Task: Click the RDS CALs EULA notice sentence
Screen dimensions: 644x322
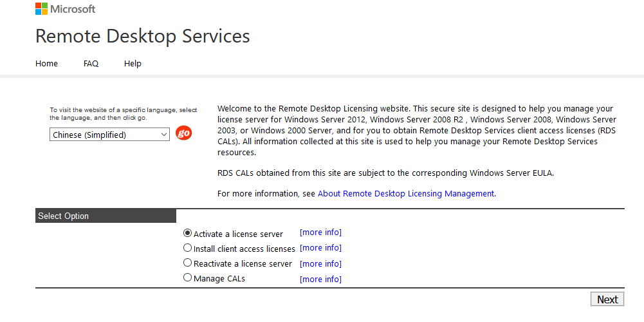Action: (x=385, y=173)
